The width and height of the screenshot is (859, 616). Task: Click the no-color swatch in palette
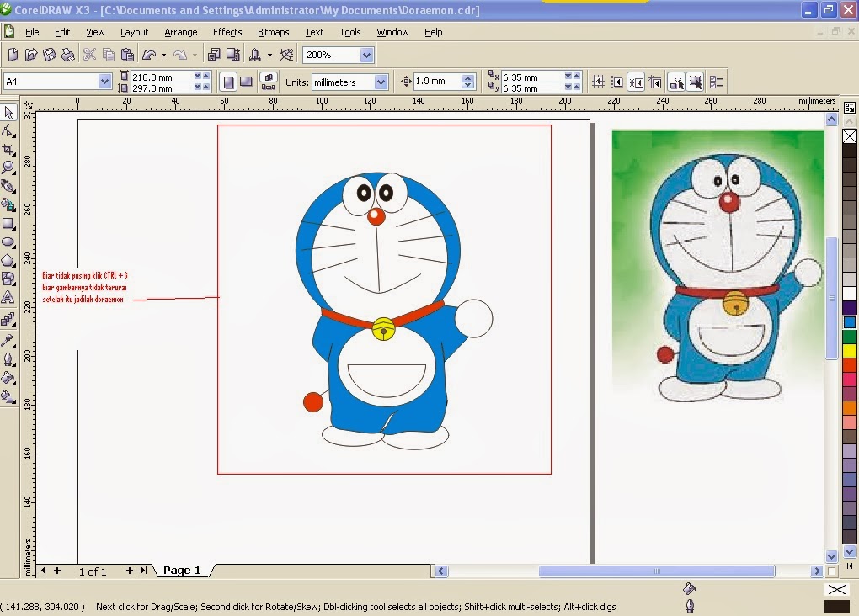(x=850, y=135)
